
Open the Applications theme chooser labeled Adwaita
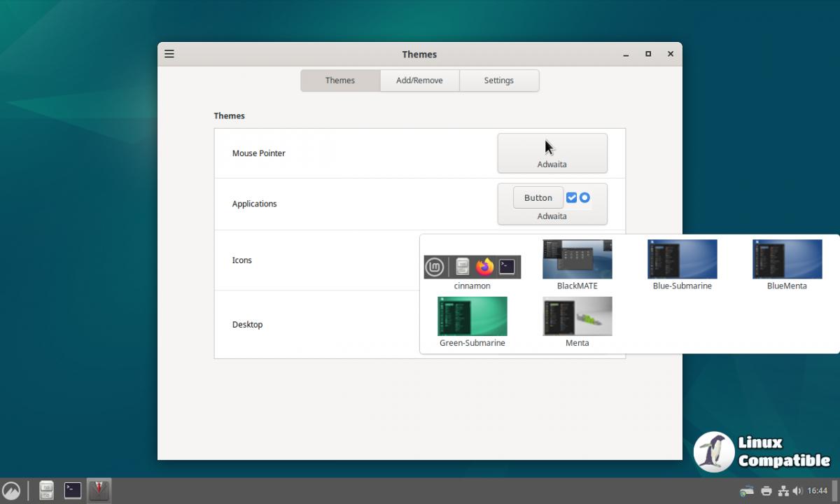[552, 216]
